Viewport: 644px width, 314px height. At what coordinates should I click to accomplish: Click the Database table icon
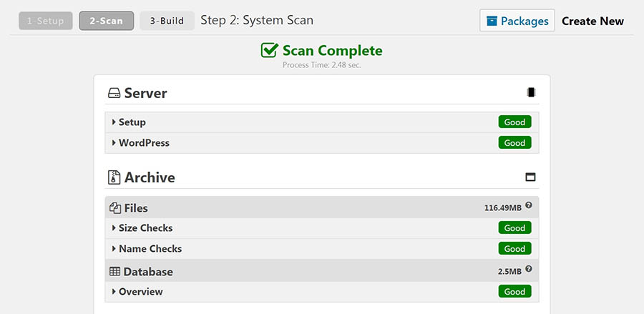[114, 272]
